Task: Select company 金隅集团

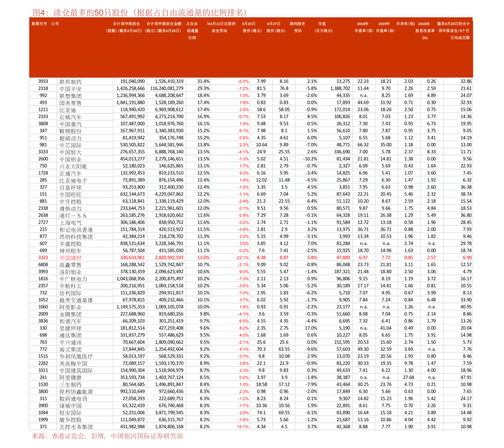Action: pos(70,314)
